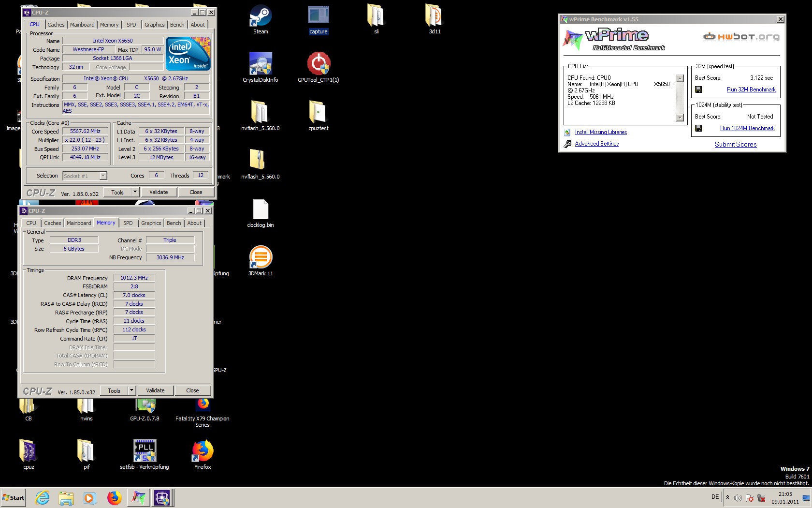Click CPU List scrollbar up arrow
Image resolution: width=812 pixels, height=508 pixels.
[680, 78]
